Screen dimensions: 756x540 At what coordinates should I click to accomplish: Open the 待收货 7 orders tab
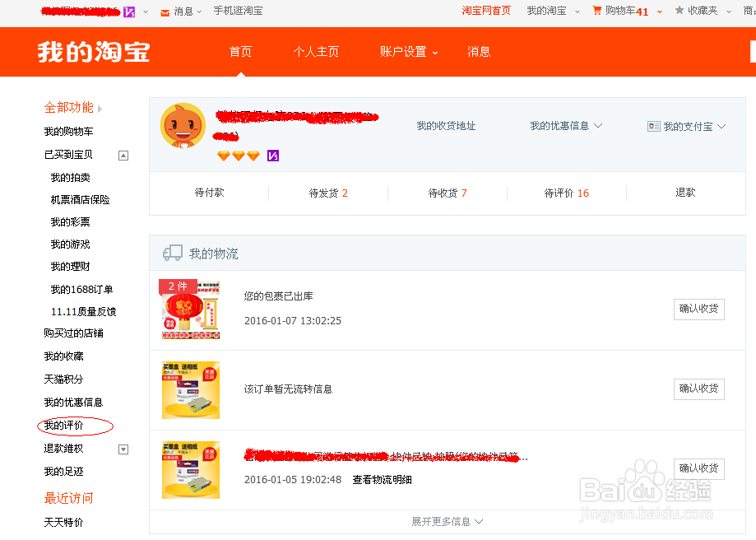(x=448, y=193)
